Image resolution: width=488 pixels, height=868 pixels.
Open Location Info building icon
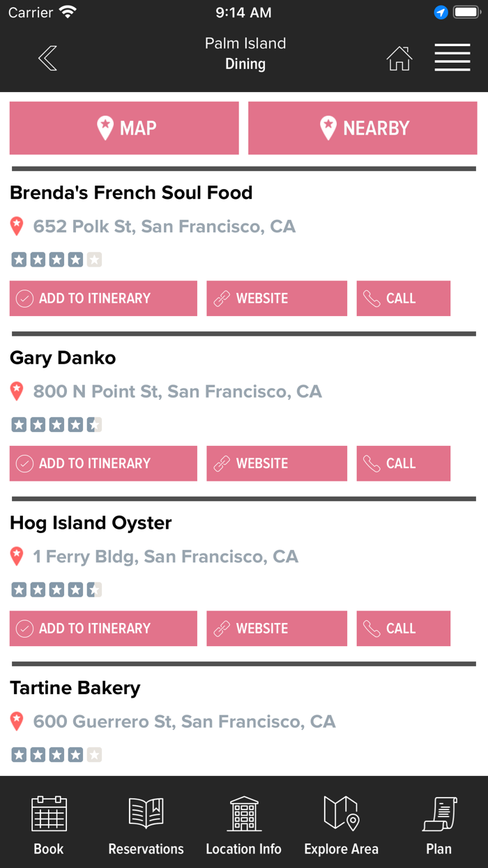click(244, 824)
